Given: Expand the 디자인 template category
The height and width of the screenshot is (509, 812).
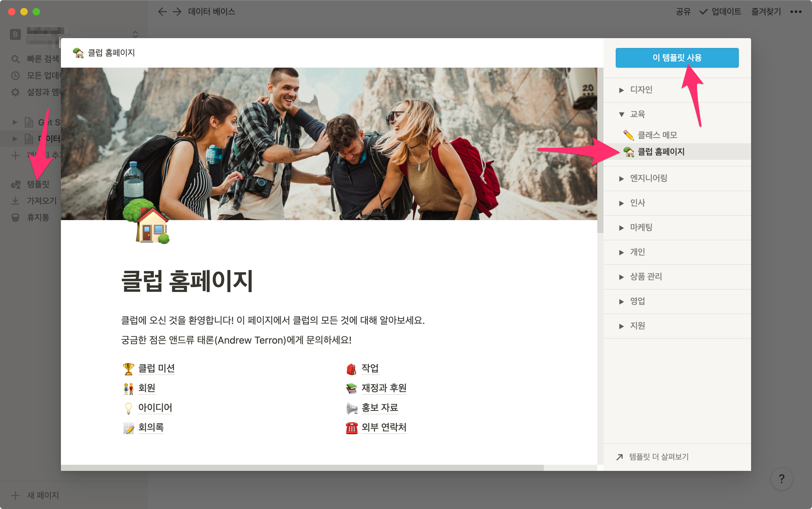Looking at the screenshot, I should click(x=621, y=90).
